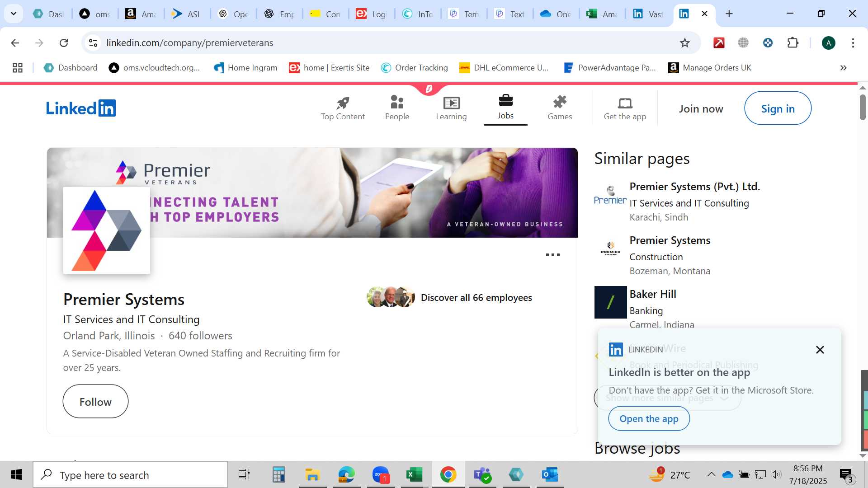
Task: Switch to the Text tab
Action: 509,14
